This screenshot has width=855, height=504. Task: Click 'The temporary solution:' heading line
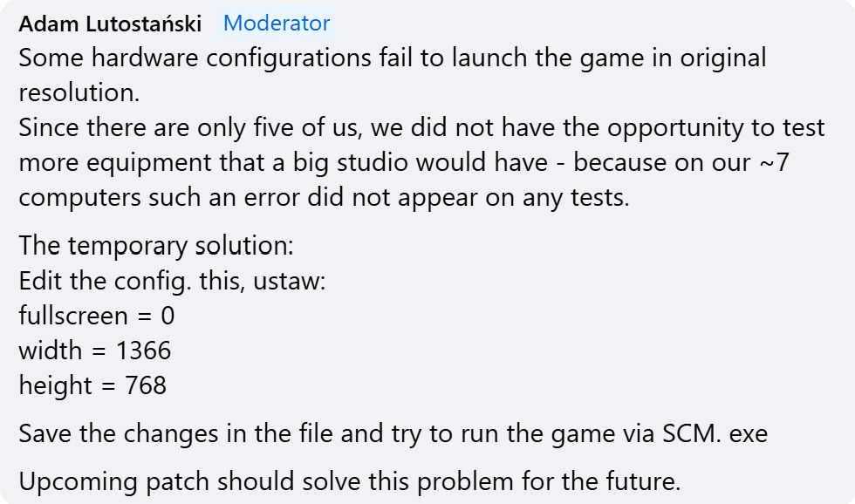(x=156, y=246)
